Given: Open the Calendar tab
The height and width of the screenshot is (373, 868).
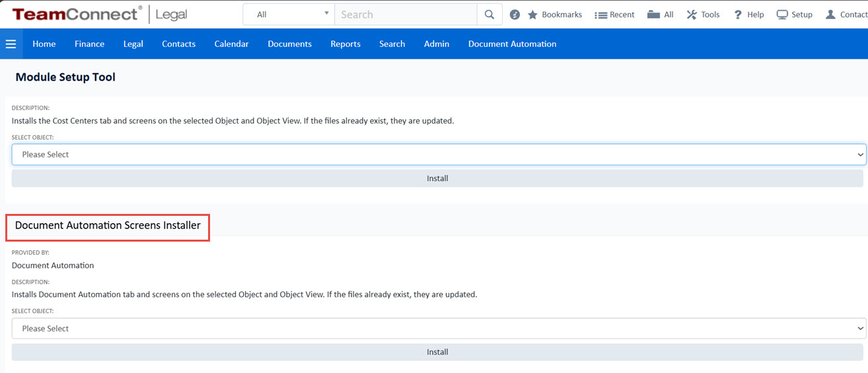Looking at the screenshot, I should pos(232,44).
